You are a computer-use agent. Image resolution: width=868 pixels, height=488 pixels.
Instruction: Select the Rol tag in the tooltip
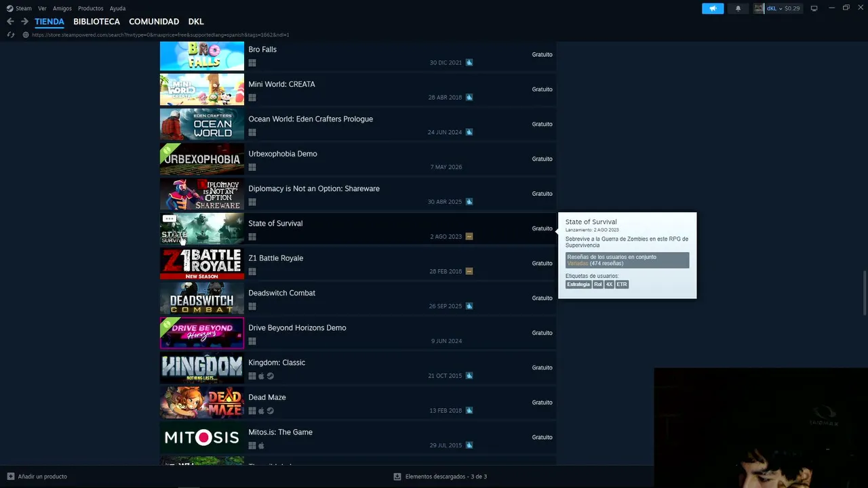(598, 285)
